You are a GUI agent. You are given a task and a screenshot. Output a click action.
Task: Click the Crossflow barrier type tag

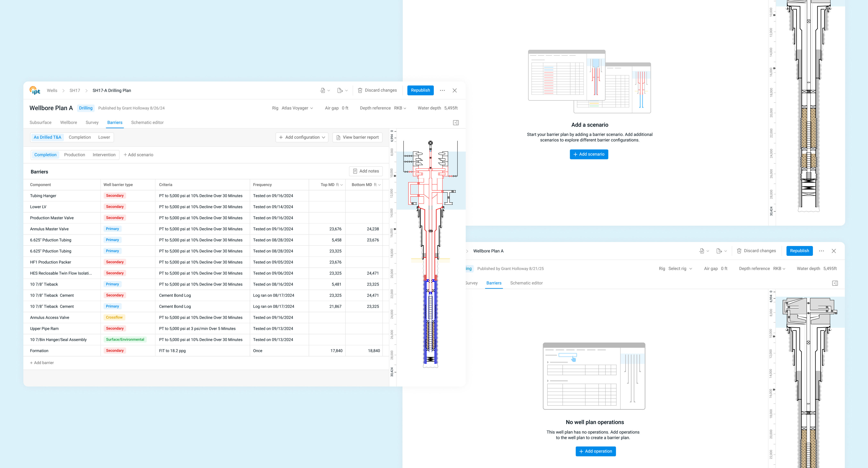tap(114, 318)
